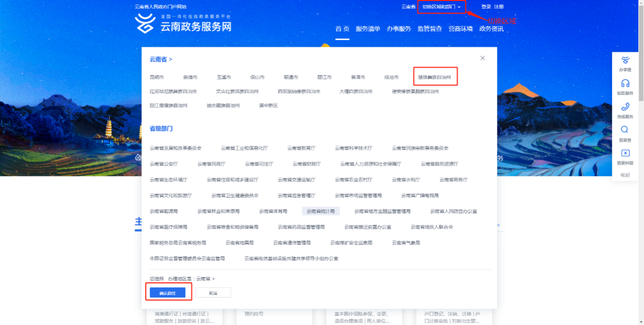The height and width of the screenshot is (325, 644).
Task: Switch to 营商环境 navigation item
Action: 460,29
